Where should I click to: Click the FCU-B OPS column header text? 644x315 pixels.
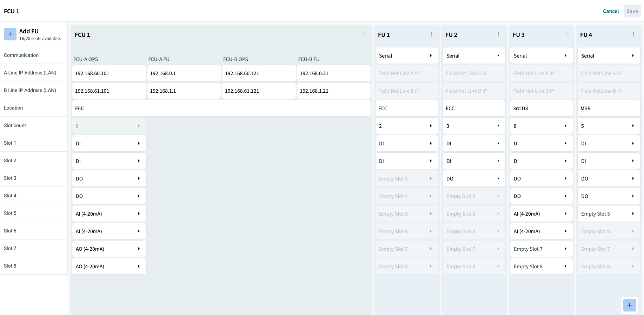pyautogui.click(x=235, y=59)
